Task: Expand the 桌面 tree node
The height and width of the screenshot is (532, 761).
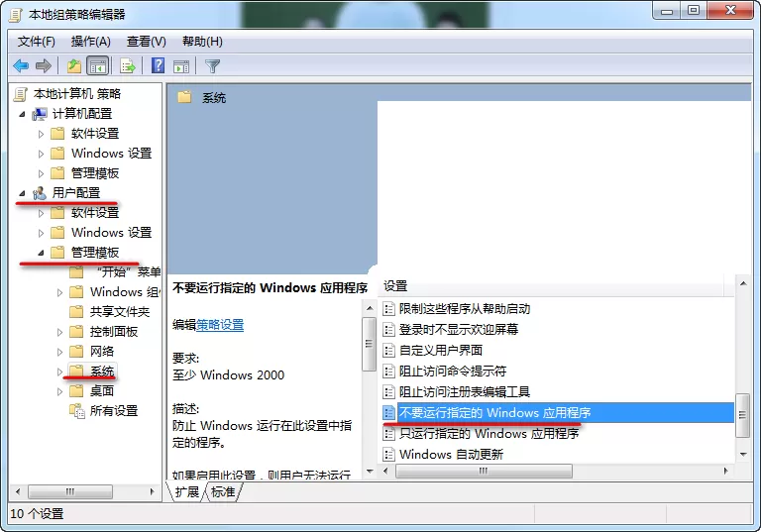Action: pyautogui.click(x=59, y=391)
